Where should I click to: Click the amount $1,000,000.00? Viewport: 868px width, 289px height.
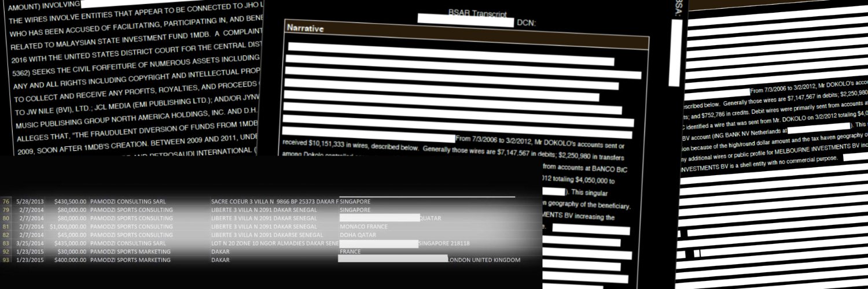pyautogui.click(x=68, y=227)
